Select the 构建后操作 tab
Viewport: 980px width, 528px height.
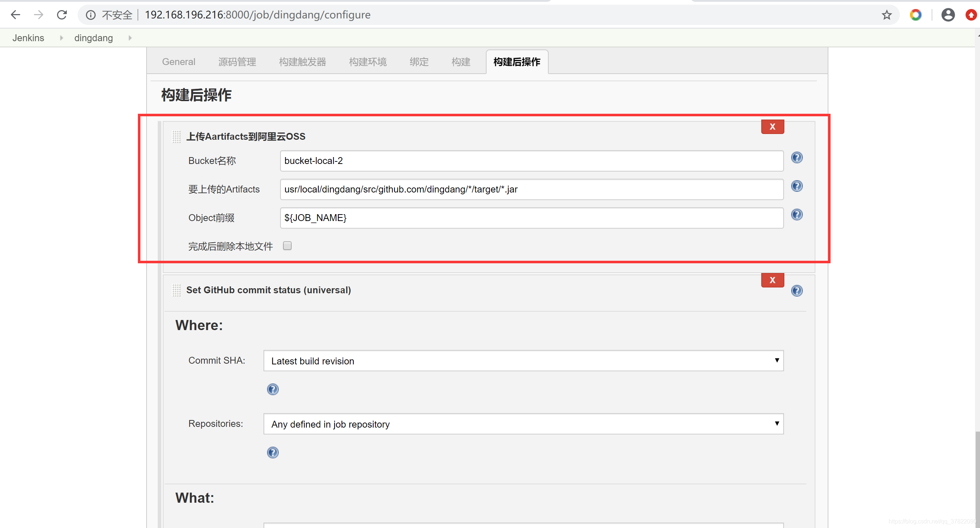pyautogui.click(x=517, y=62)
